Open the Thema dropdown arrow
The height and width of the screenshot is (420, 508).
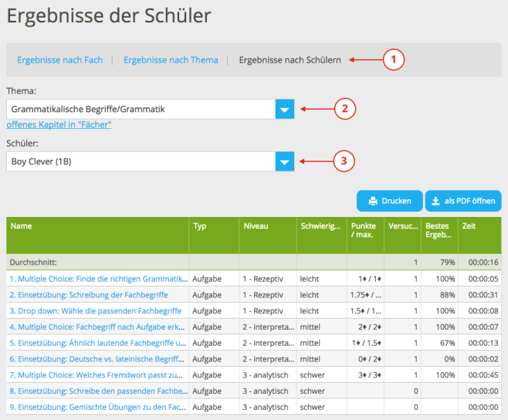coord(285,110)
